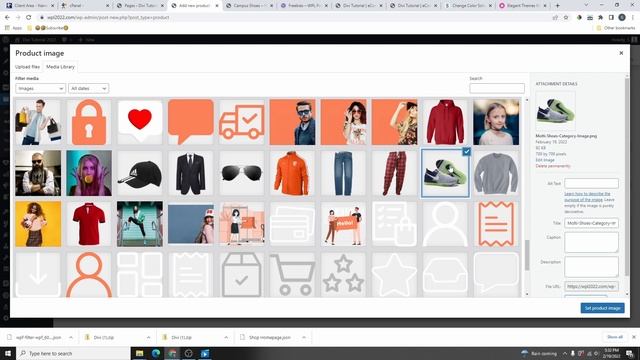Click the File URL field
This screenshot has height=360, width=640.
(591, 287)
